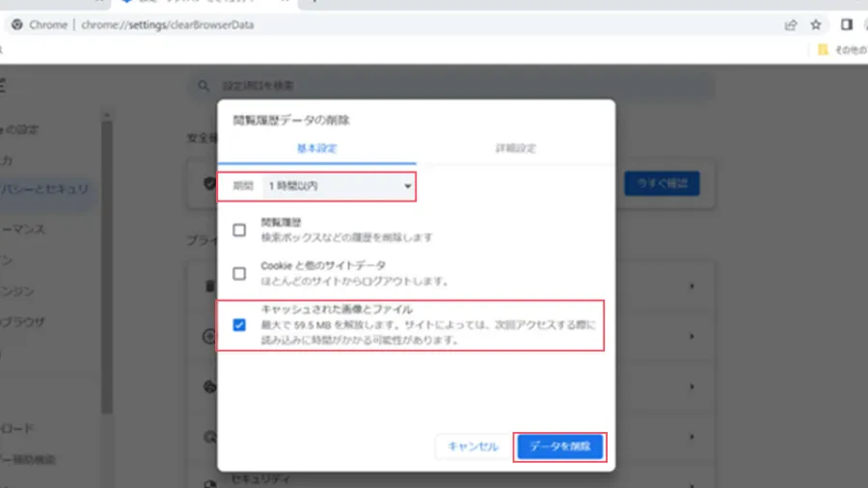The width and height of the screenshot is (868, 488).
Task: Tick the Cookie と他のサイトデータ checkbox
Action: pyautogui.click(x=239, y=273)
